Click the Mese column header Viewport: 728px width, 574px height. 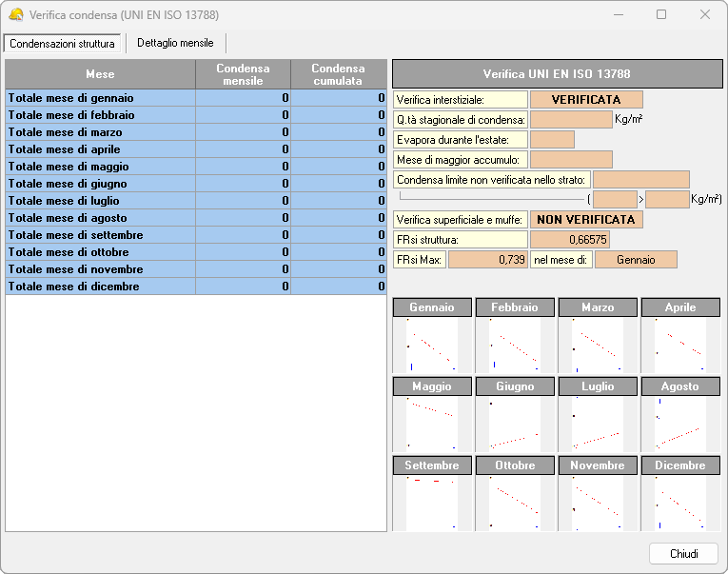(100, 74)
